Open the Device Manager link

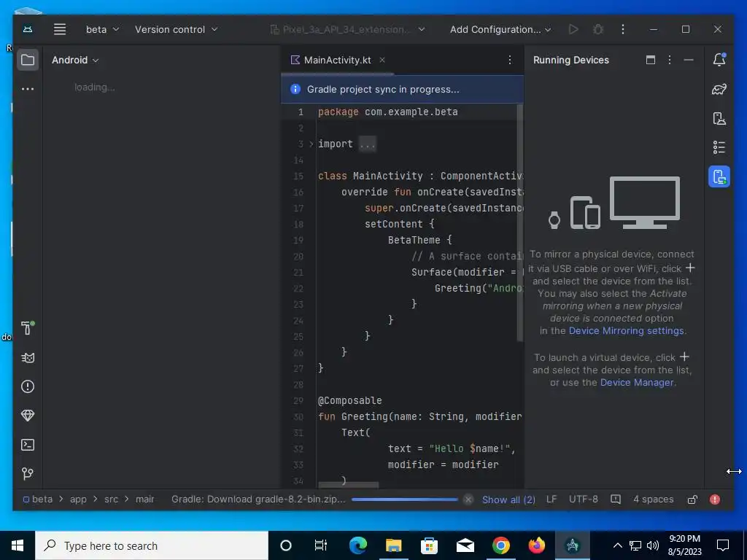[x=636, y=382]
